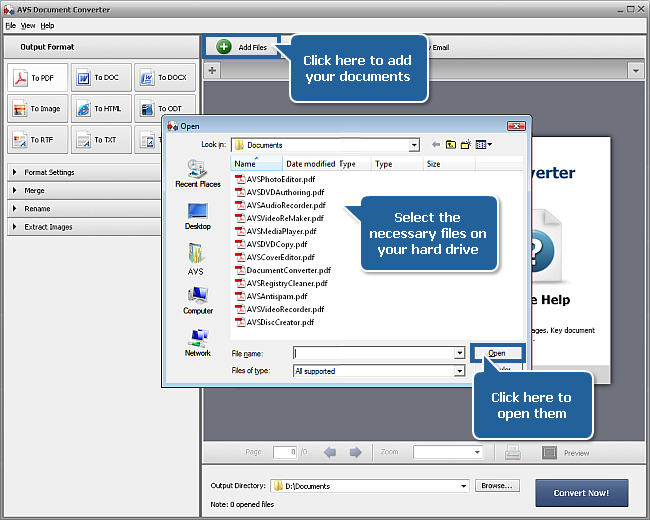Click the File name input field
The height and width of the screenshot is (520, 650).
[374, 353]
